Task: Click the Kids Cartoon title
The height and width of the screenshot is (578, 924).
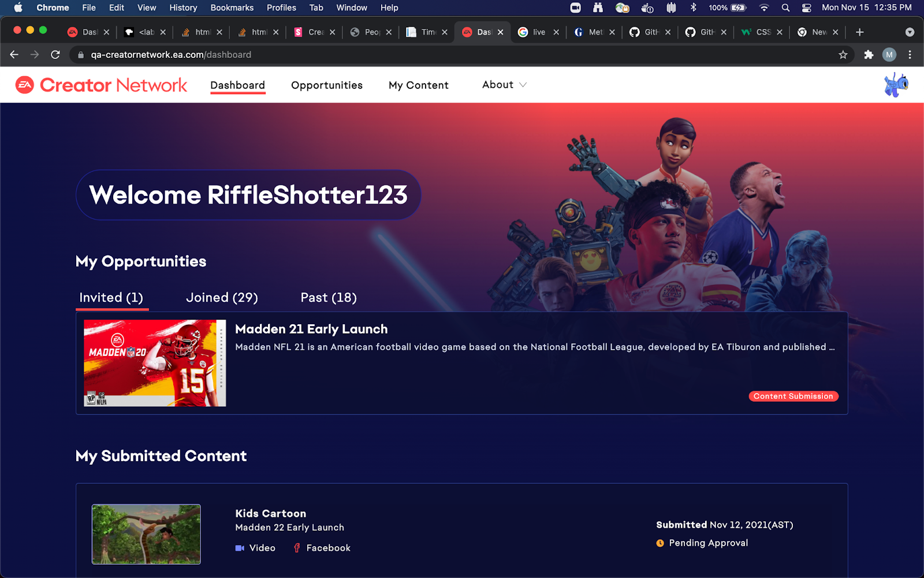Action: pyautogui.click(x=271, y=513)
